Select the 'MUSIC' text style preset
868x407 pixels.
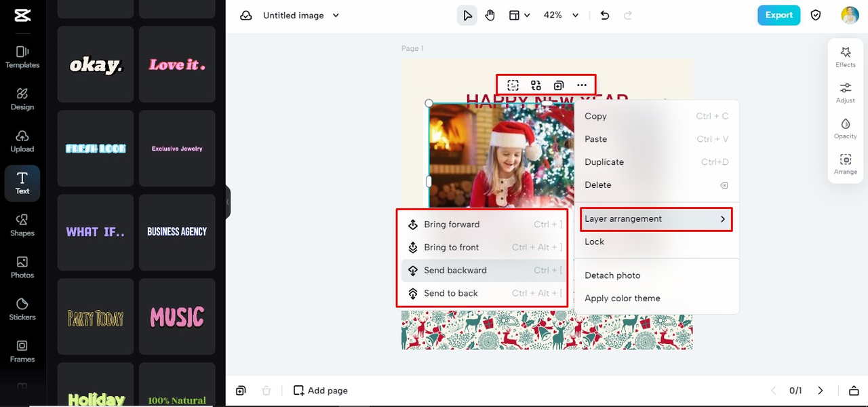[177, 317]
